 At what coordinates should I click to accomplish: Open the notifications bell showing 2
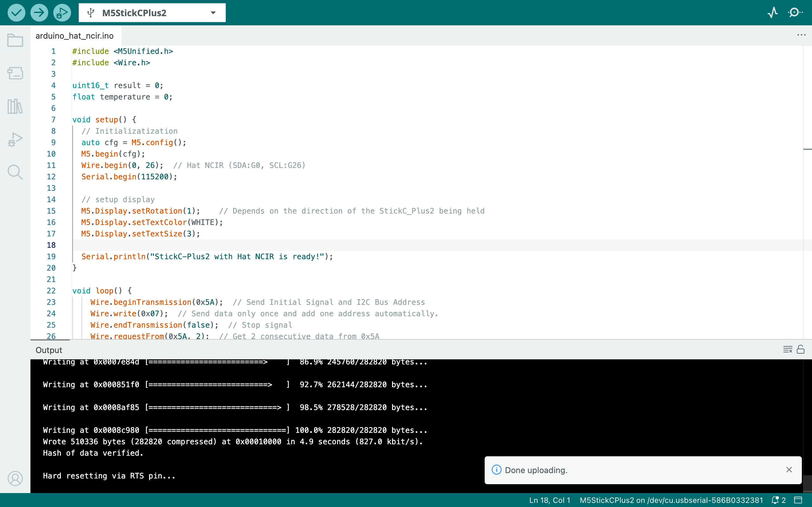tap(778, 500)
